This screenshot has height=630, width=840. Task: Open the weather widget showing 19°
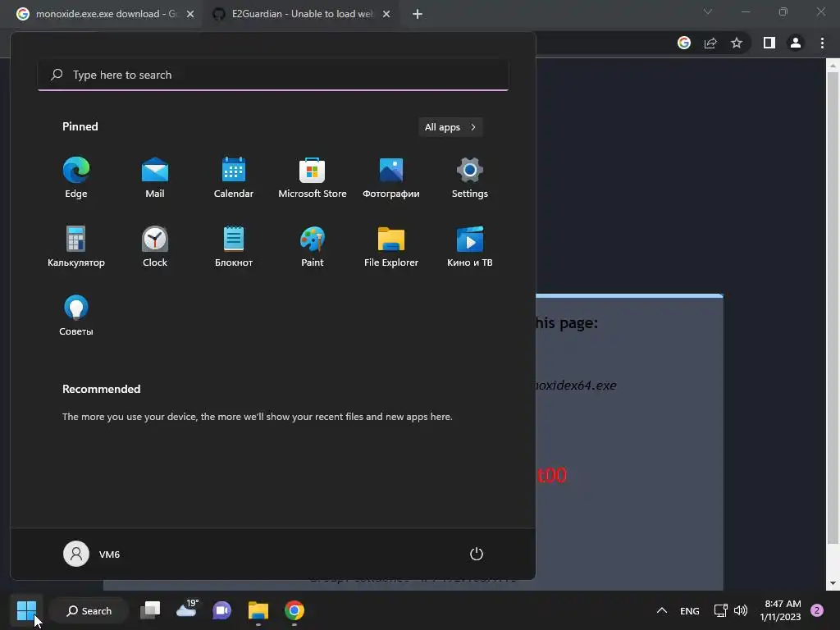[186, 610]
